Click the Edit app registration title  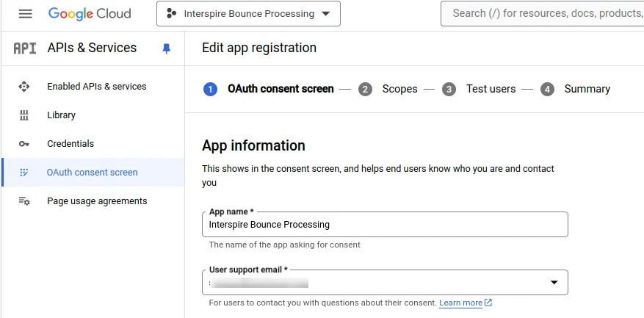coord(259,48)
